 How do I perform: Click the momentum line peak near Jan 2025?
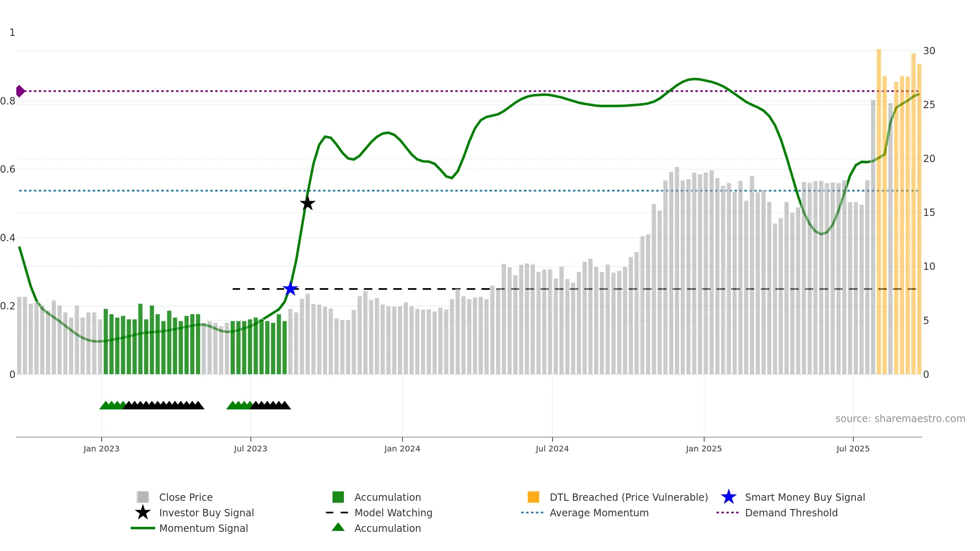pos(695,79)
